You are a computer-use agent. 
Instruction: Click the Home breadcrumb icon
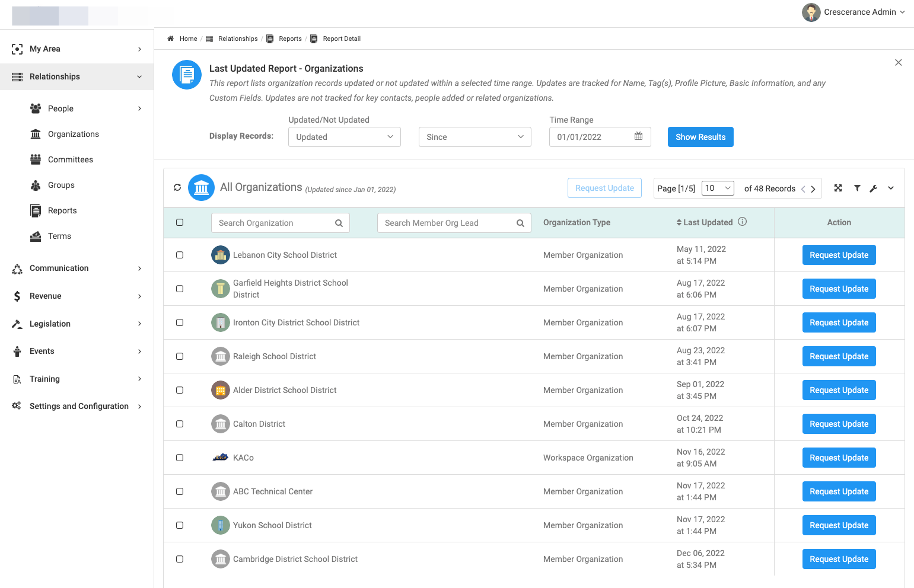[170, 39]
